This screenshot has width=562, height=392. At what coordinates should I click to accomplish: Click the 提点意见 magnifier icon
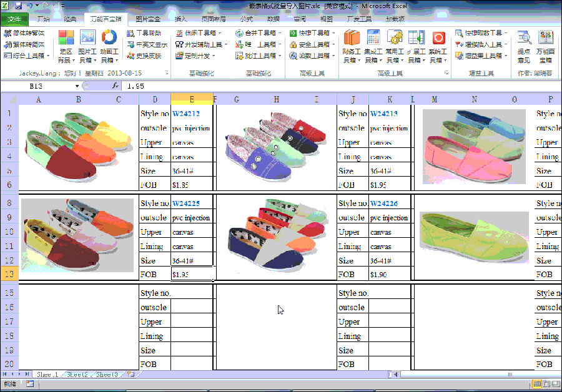525,39
